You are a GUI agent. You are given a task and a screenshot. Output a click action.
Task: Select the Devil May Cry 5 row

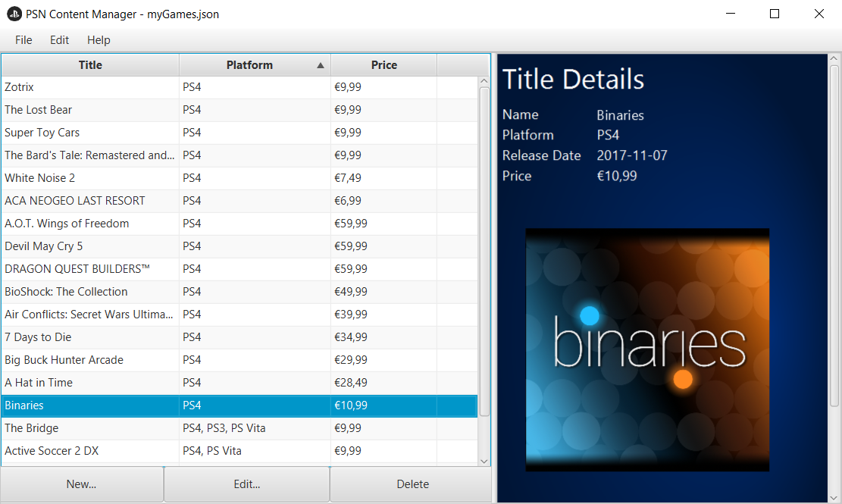click(x=239, y=246)
